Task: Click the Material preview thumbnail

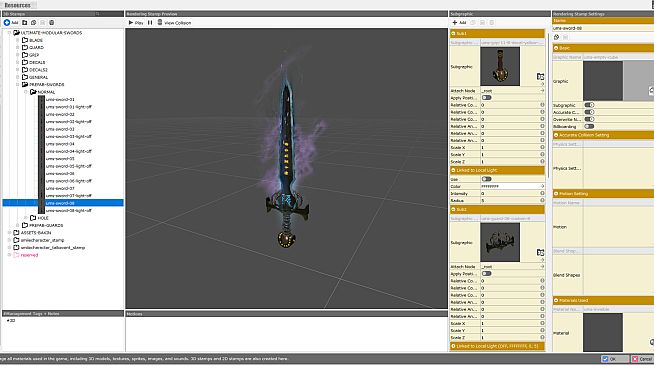Action: pyautogui.click(x=603, y=333)
